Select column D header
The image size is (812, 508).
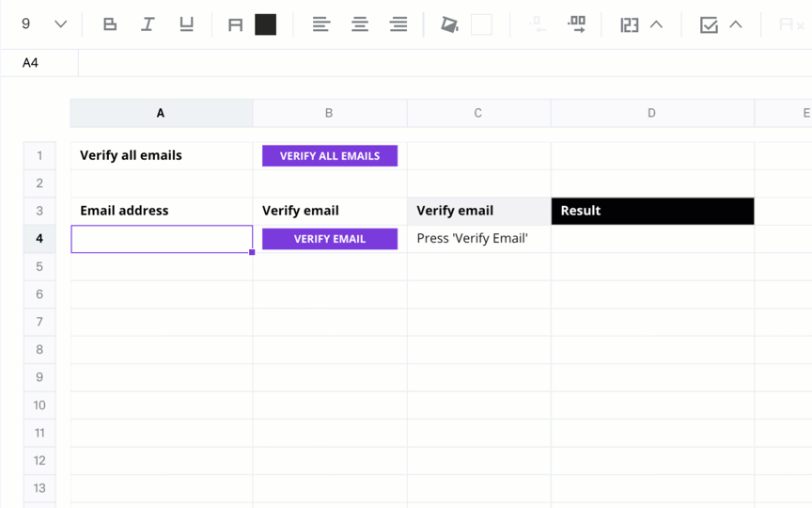652,113
